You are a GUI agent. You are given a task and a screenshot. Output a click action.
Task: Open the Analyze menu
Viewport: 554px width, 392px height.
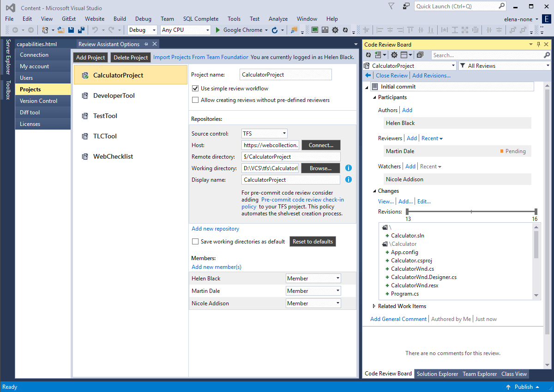coord(278,18)
